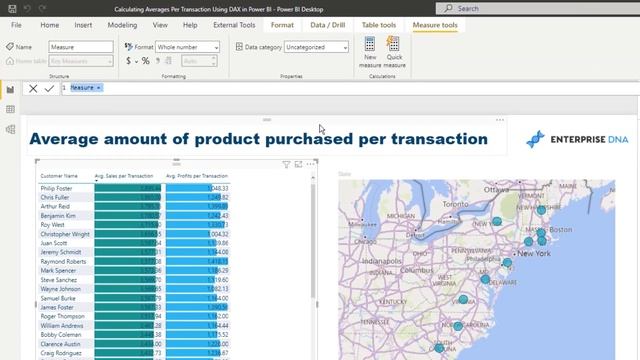Click the New measure button
Image resolution: width=640 pixels, height=360 pixels.
click(x=370, y=52)
